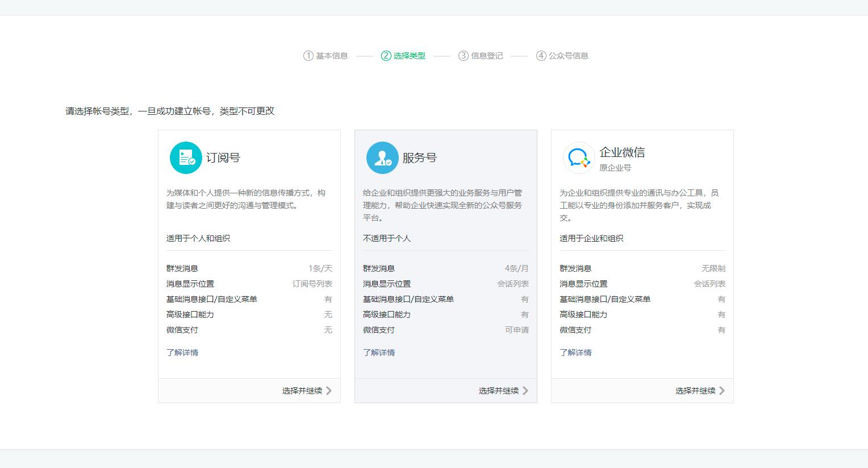The width and height of the screenshot is (868, 468).
Task: Go to 信息登记 step
Action: pos(487,56)
